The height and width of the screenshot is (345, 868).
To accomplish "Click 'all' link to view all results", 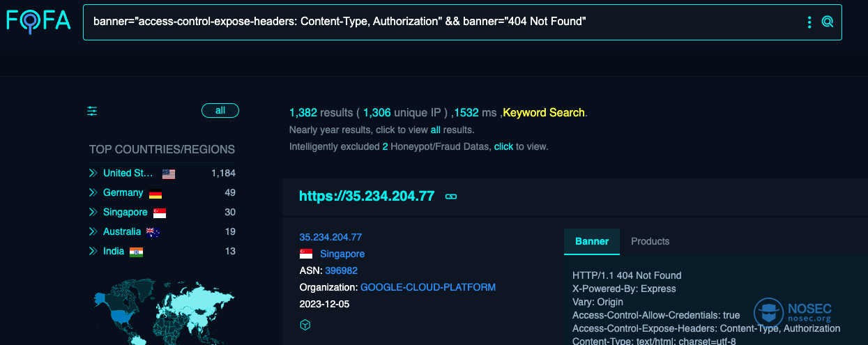I will 435,130.
